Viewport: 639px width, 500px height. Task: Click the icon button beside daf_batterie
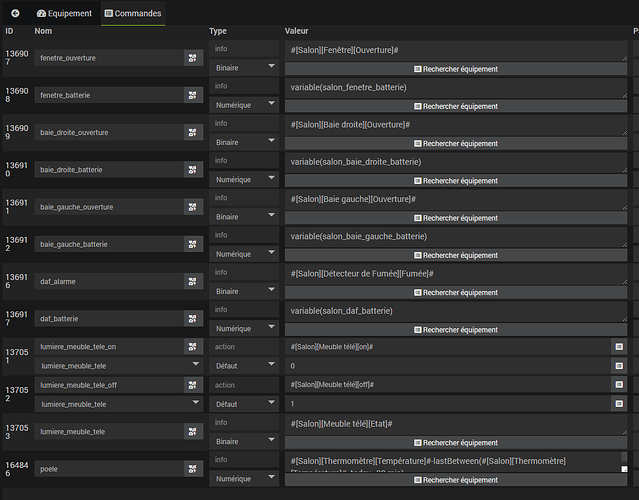coord(192,319)
